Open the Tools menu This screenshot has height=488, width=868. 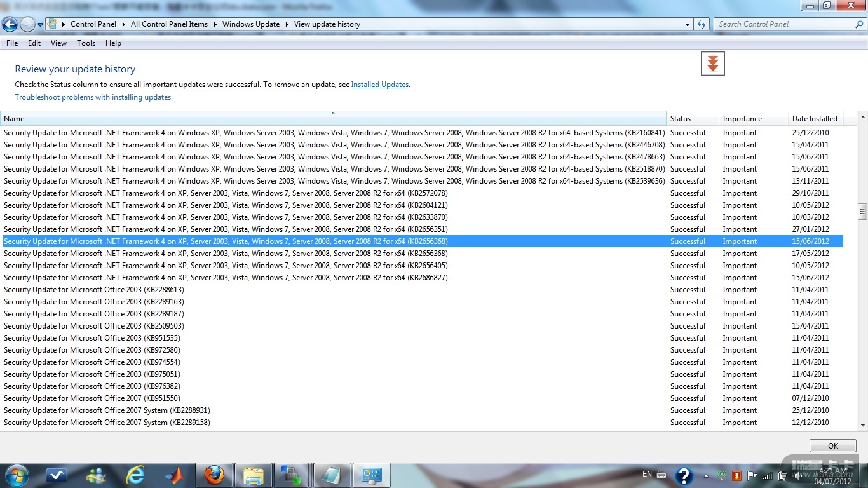point(86,43)
